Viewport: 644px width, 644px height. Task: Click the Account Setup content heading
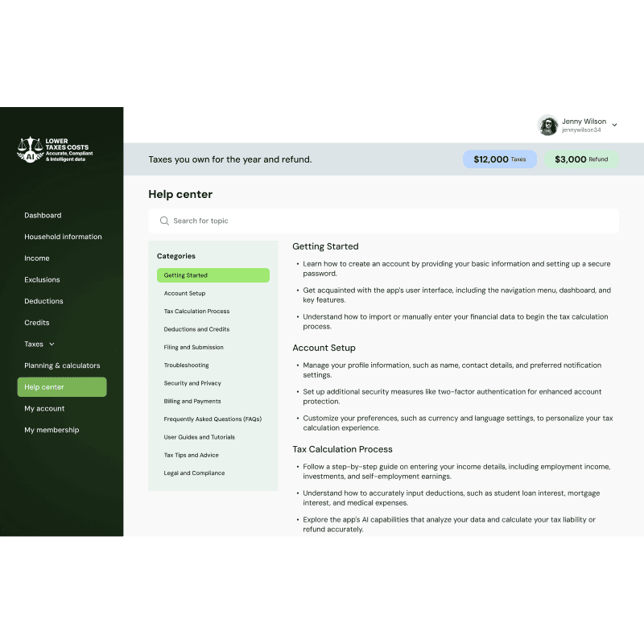coord(324,348)
